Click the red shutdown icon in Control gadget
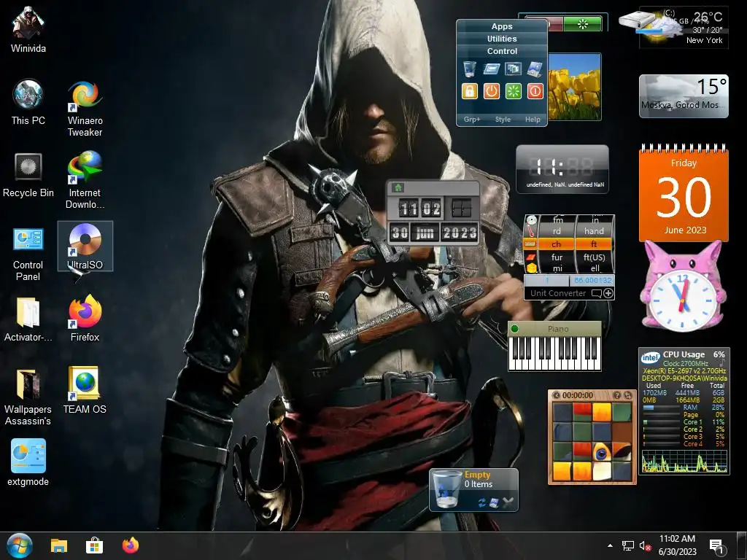 point(535,91)
